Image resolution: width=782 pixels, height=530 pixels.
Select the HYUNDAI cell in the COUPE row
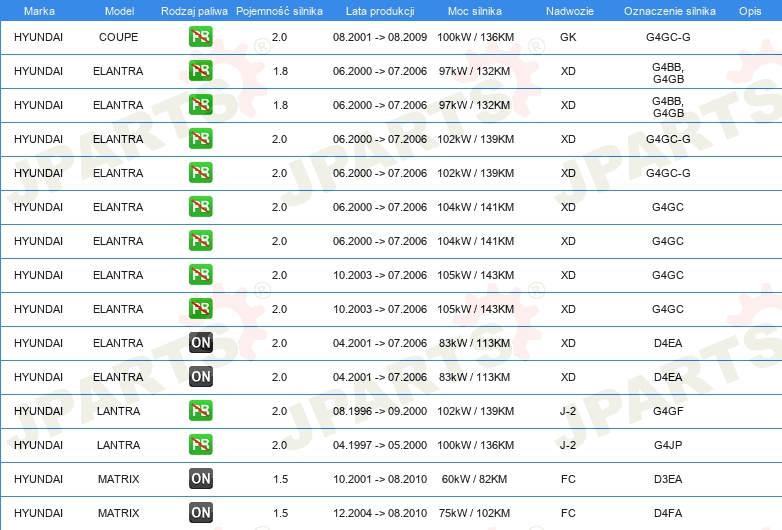pyautogui.click(x=38, y=37)
